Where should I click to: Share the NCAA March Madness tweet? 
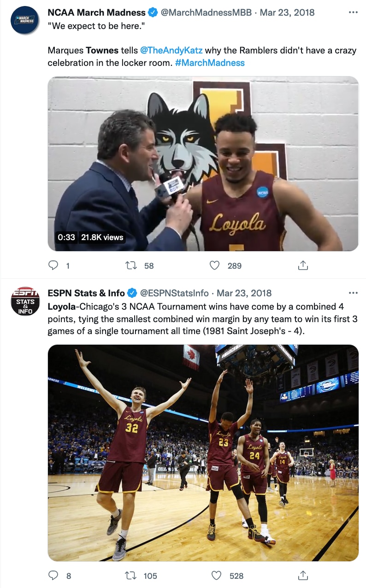pyautogui.click(x=303, y=265)
